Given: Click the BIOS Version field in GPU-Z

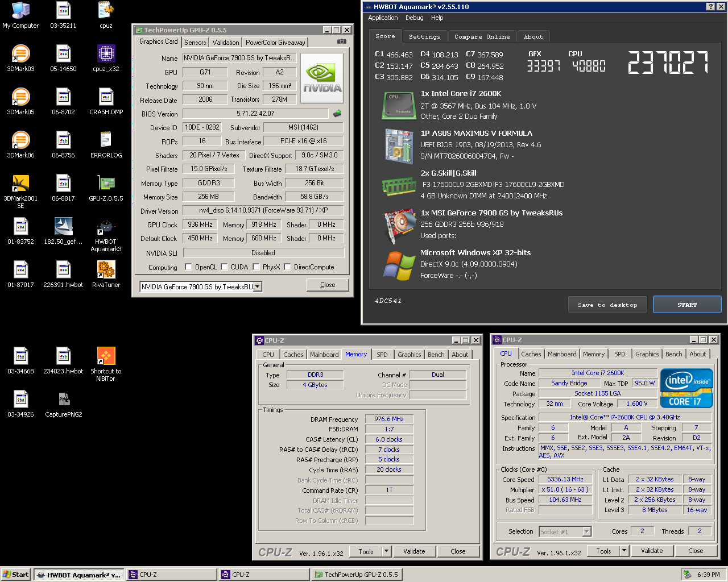Looking at the screenshot, I should 255,114.
